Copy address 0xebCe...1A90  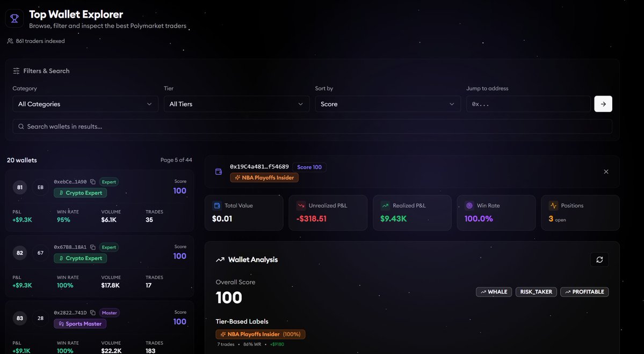coord(93,182)
